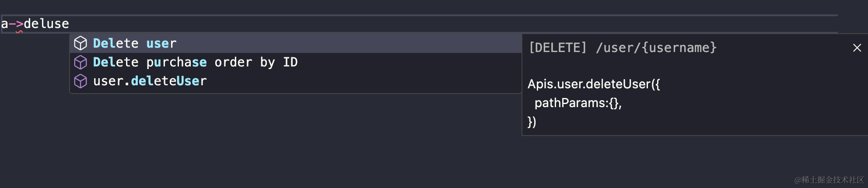Close the suggestion details panel
This screenshot has height=188, width=868.
[x=857, y=48]
